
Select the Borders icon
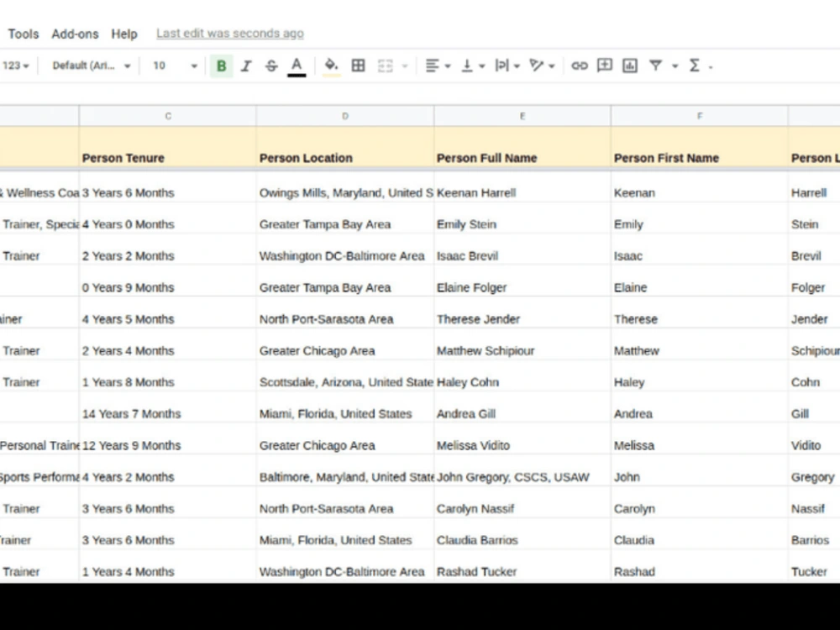pos(358,65)
